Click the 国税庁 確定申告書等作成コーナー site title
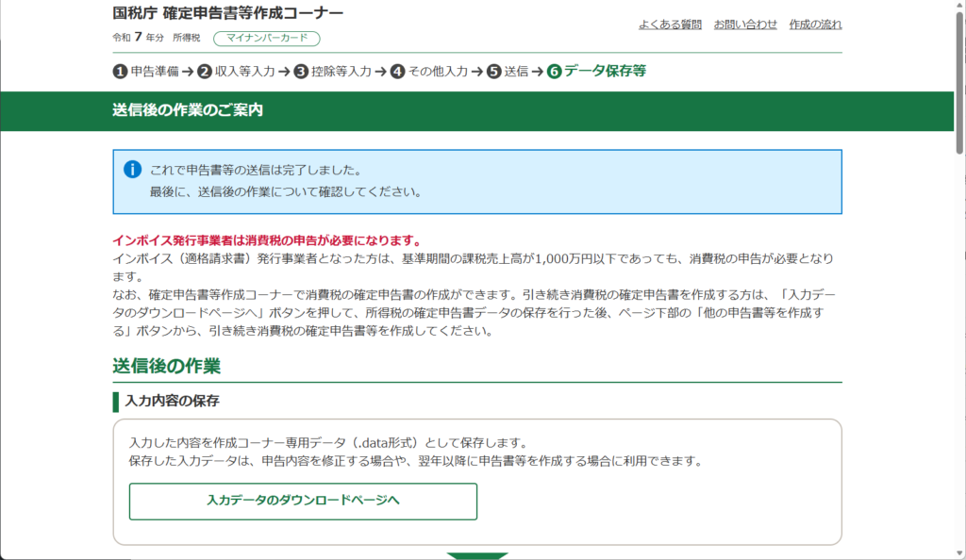Image resolution: width=966 pixels, height=560 pixels. click(x=227, y=13)
